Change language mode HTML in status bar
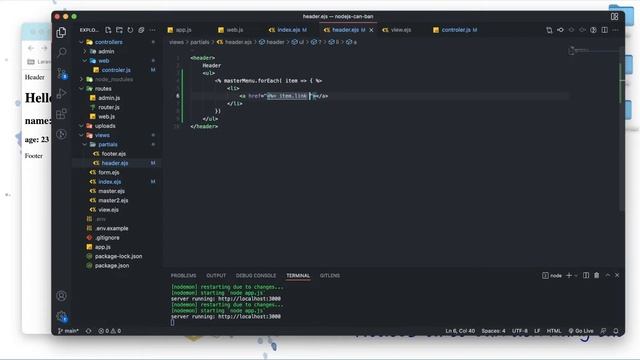Viewport: 640px width, 360px height. point(553,331)
